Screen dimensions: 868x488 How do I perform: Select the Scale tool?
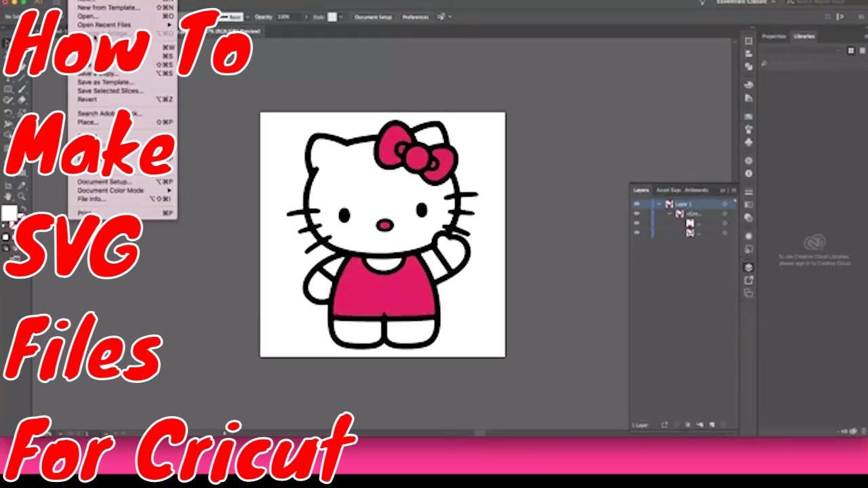click(22, 113)
